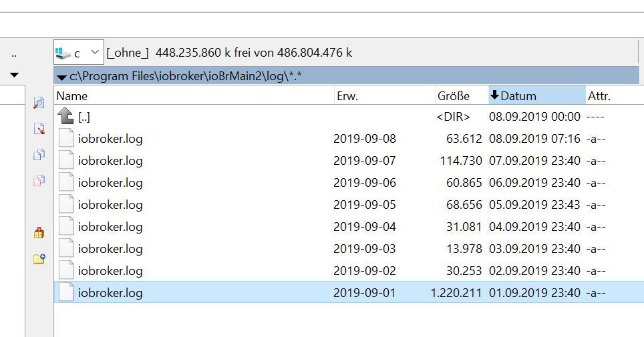644x337 pixels.
Task: Select iobroker.log with extension 2019-09-02
Action: coord(110,271)
